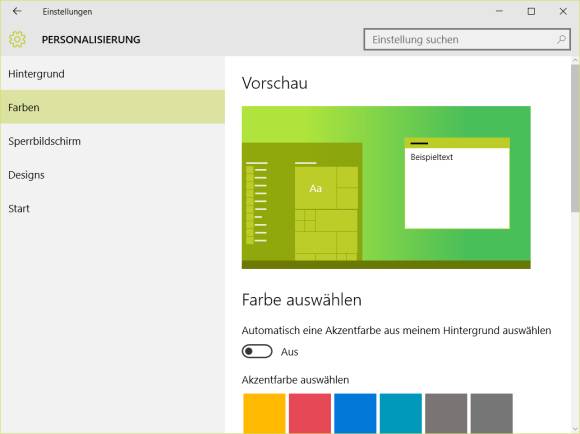Click the PERSONALISIERUNG header text
This screenshot has height=434, width=580.
tap(91, 40)
